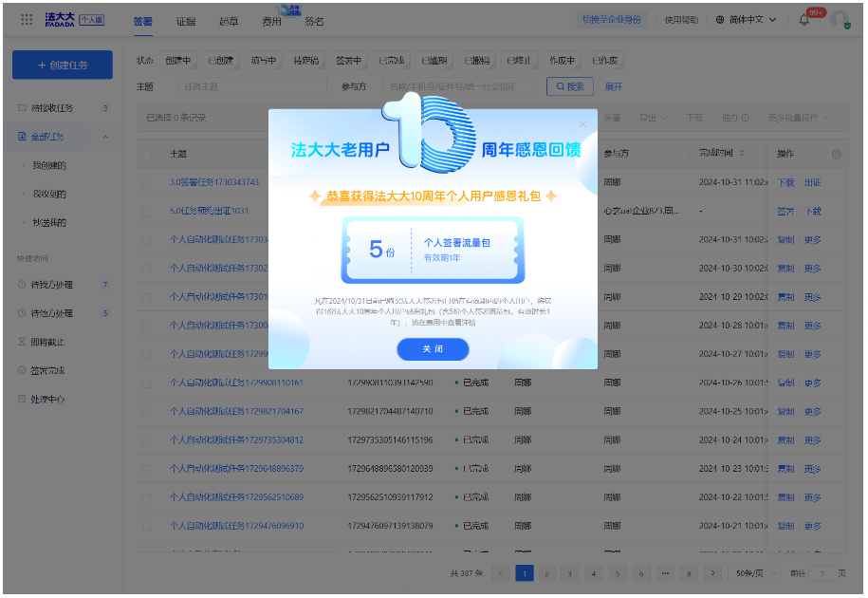The height and width of the screenshot is (598, 868).
Task: Click the 待我方处理 clock icon
Action: [22, 285]
